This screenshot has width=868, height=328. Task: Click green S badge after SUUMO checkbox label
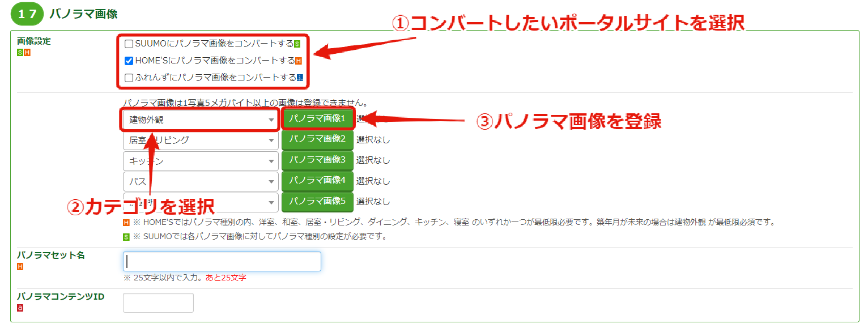(x=297, y=44)
